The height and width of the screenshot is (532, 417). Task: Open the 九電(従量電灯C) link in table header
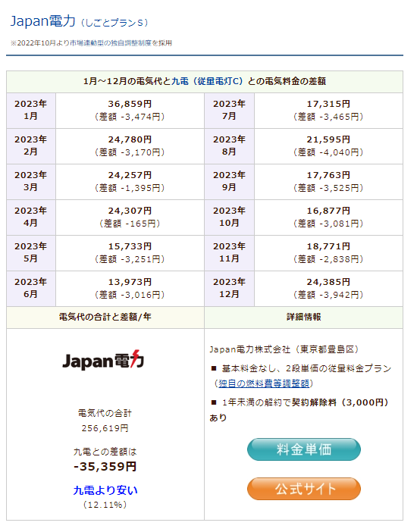point(207,81)
